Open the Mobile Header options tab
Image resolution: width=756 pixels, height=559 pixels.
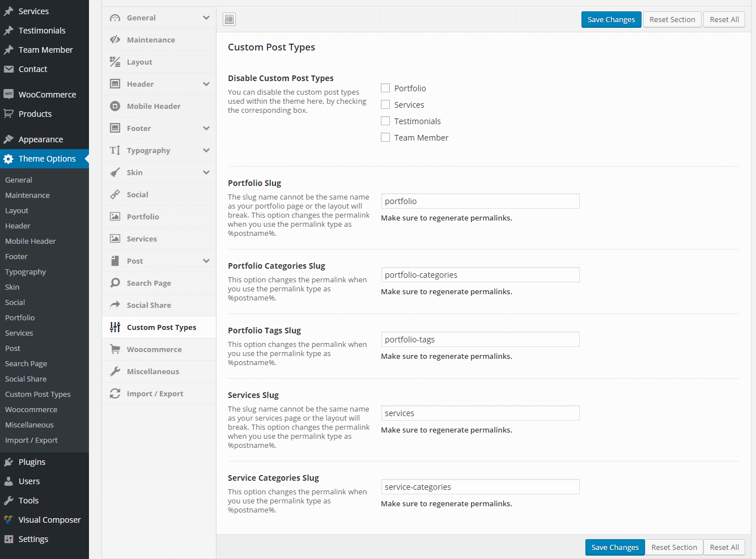point(154,106)
